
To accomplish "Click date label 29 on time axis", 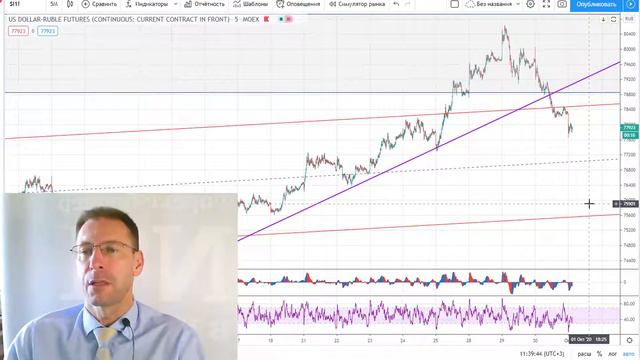I will (502, 340).
